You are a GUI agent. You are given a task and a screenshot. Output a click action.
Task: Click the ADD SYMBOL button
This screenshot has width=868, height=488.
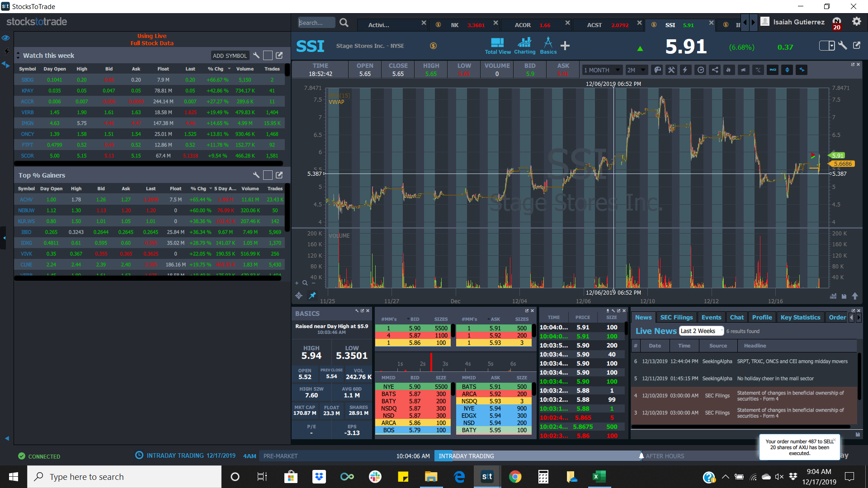pyautogui.click(x=230, y=56)
